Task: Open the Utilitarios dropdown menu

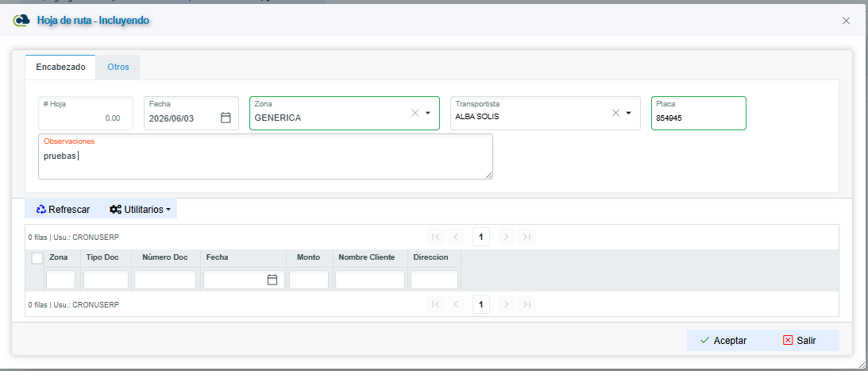Action: pos(140,209)
